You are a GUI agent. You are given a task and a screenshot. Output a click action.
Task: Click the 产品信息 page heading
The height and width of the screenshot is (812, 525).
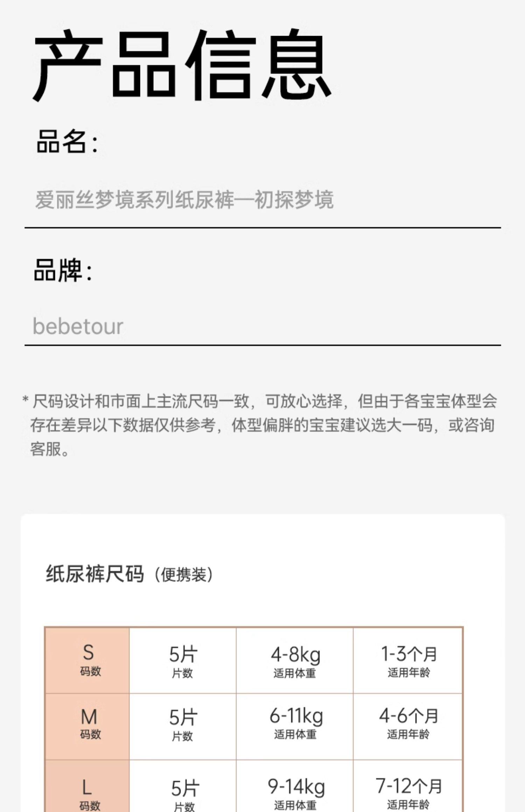tap(182, 65)
